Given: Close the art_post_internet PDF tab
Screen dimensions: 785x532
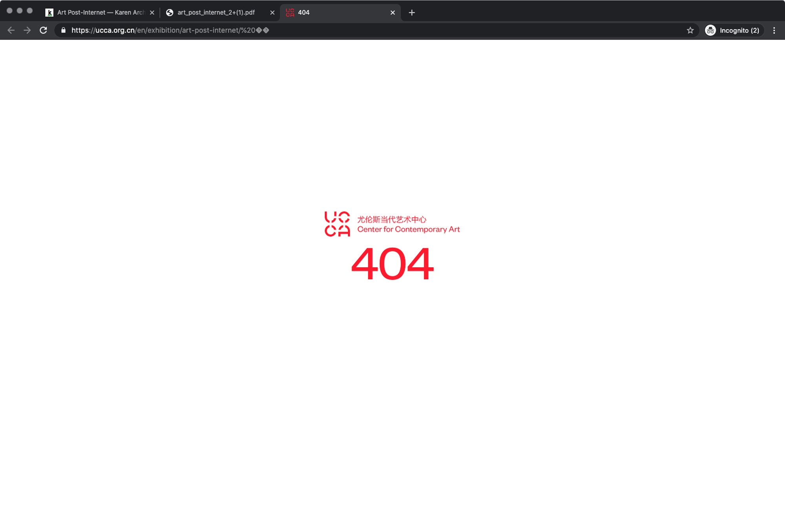Looking at the screenshot, I should coord(272,13).
